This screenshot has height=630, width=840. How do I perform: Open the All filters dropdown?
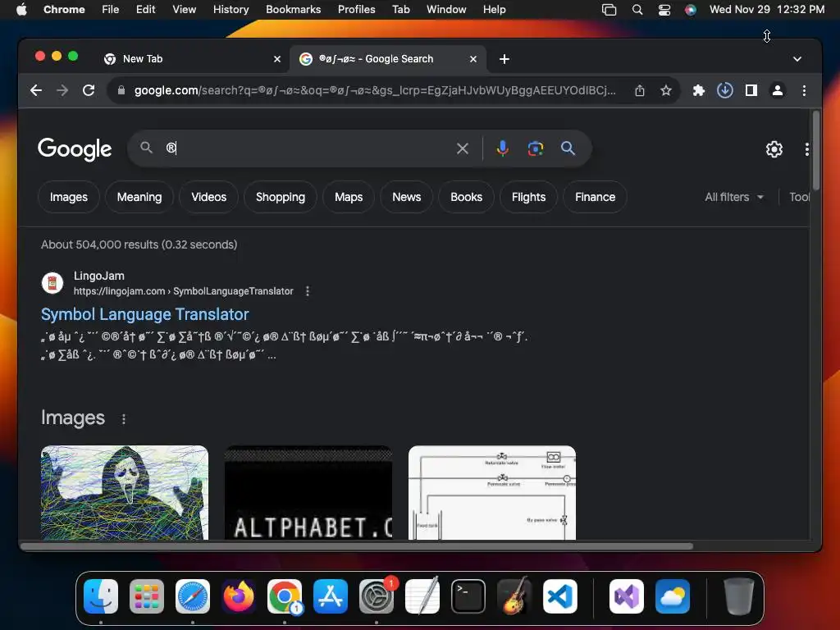tap(734, 197)
